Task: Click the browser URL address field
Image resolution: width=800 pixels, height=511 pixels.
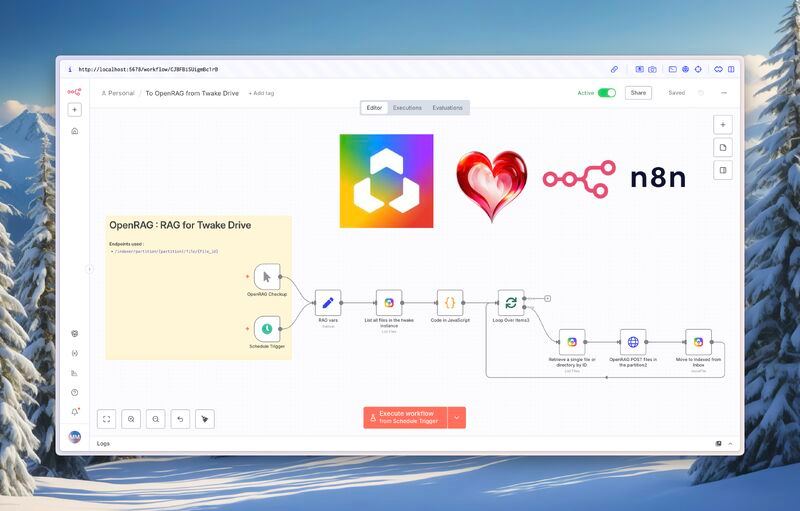Action: (337, 69)
